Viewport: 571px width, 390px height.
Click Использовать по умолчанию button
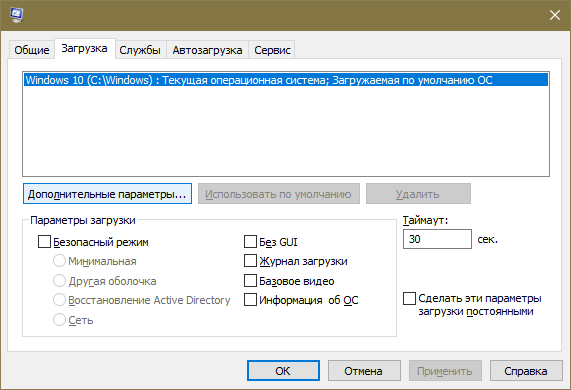[279, 194]
